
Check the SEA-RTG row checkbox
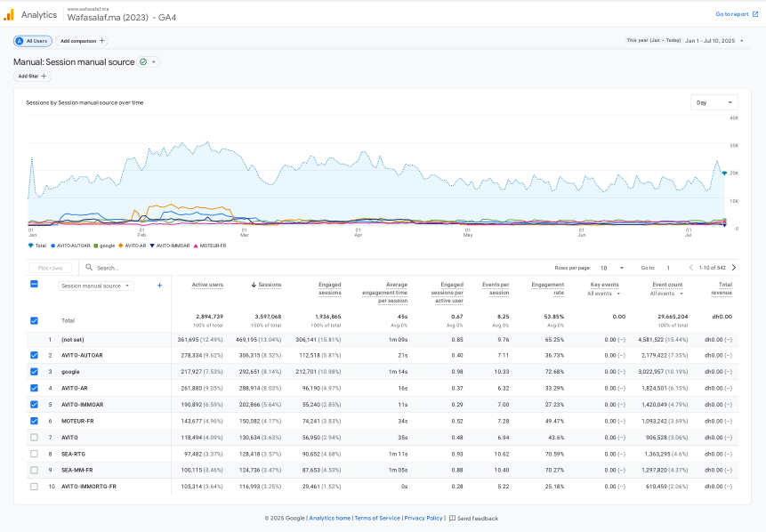click(x=34, y=454)
